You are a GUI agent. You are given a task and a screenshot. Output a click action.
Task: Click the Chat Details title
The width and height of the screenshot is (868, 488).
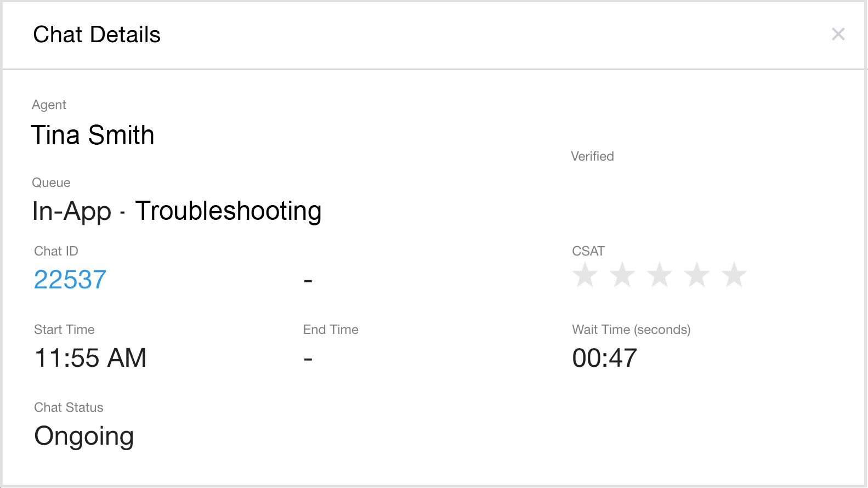[x=97, y=35]
